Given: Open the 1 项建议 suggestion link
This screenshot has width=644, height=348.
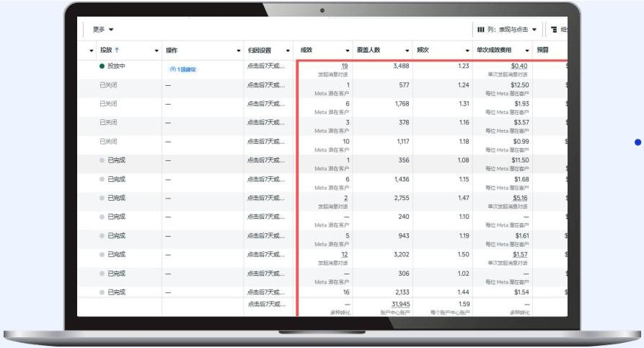Looking at the screenshot, I should pos(183,69).
